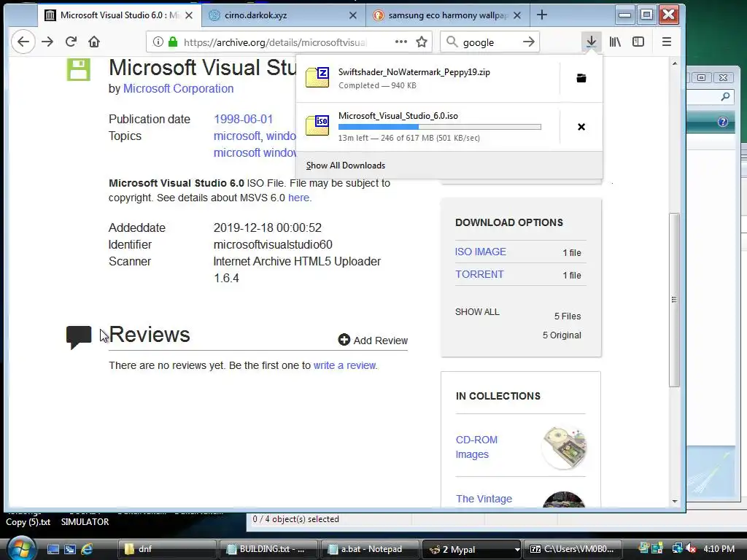Image resolution: width=747 pixels, height=560 pixels.
Task: Click the search magnifier in background window
Action: pos(725,97)
